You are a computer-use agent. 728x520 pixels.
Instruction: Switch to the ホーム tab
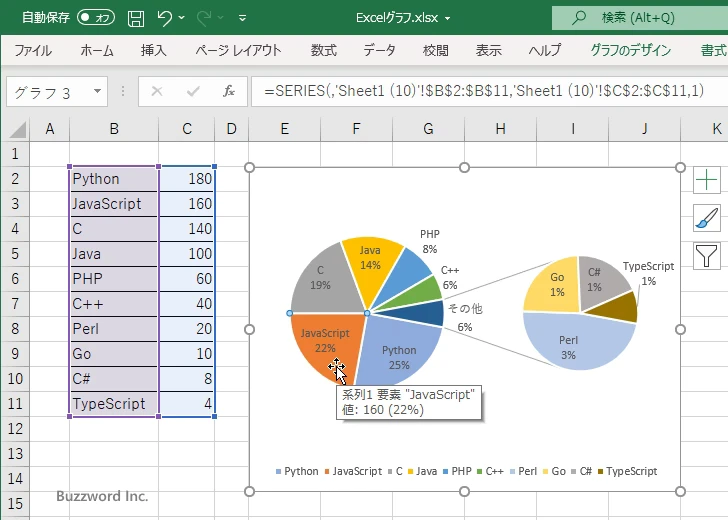[x=97, y=50]
